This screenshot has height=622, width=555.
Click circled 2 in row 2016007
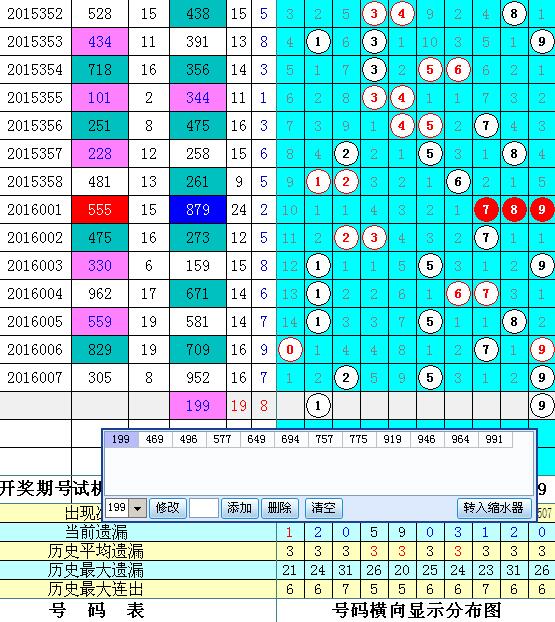pyautogui.click(x=346, y=378)
